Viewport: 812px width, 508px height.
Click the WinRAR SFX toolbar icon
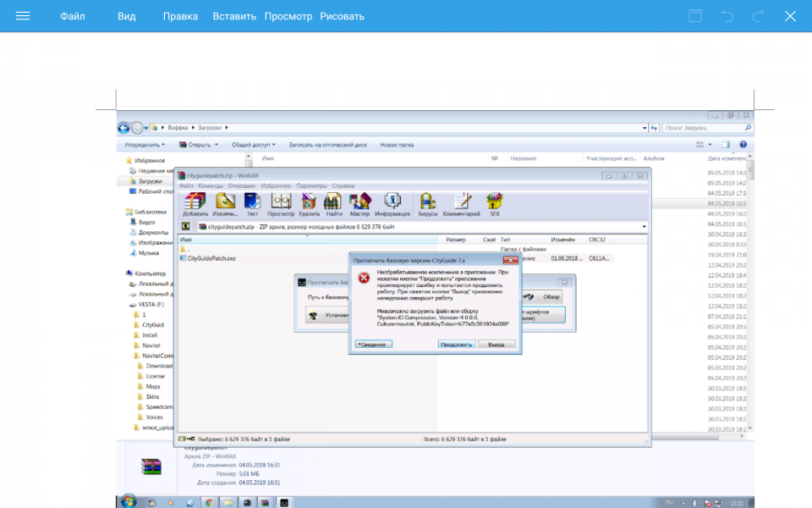tap(495, 204)
